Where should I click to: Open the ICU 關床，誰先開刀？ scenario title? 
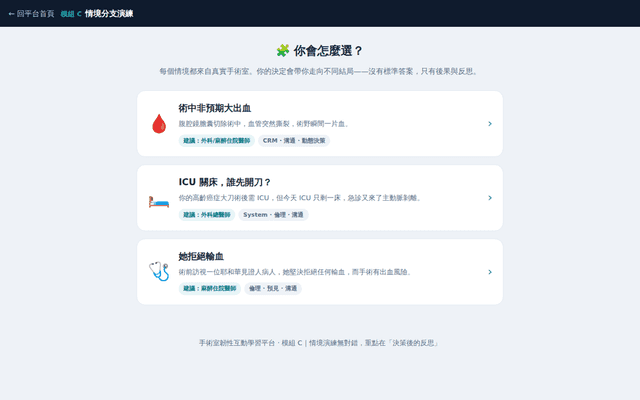[225, 182]
